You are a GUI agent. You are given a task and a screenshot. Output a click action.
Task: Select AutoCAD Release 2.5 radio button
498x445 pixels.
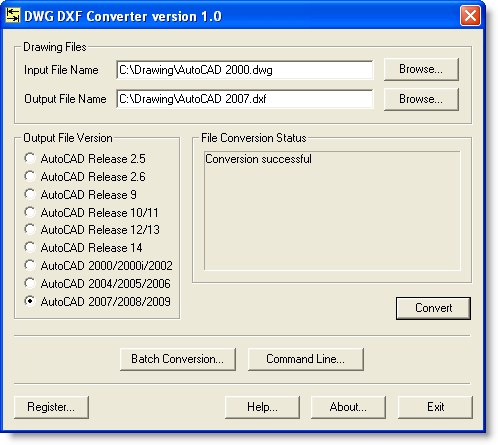[x=30, y=158]
